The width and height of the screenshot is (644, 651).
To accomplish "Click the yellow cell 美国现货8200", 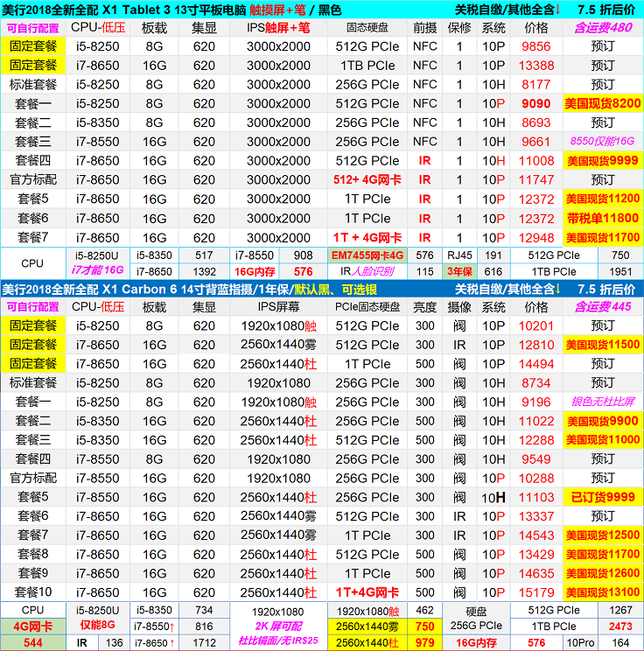I will click(603, 103).
